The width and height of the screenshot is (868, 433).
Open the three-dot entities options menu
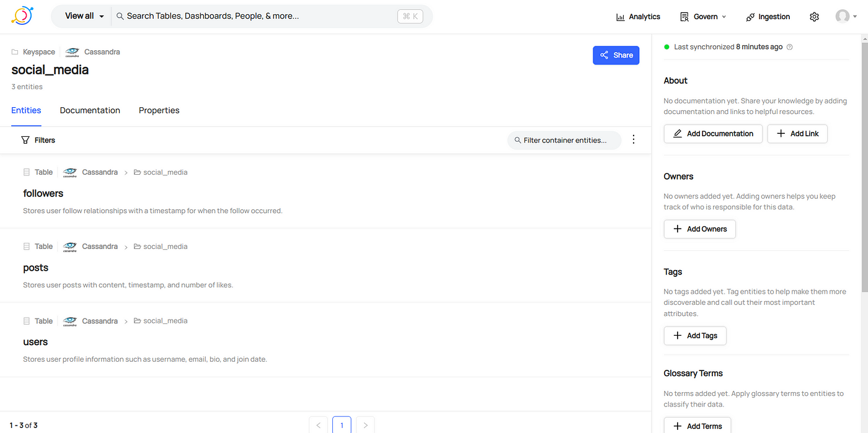pyautogui.click(x=633, y=139)
